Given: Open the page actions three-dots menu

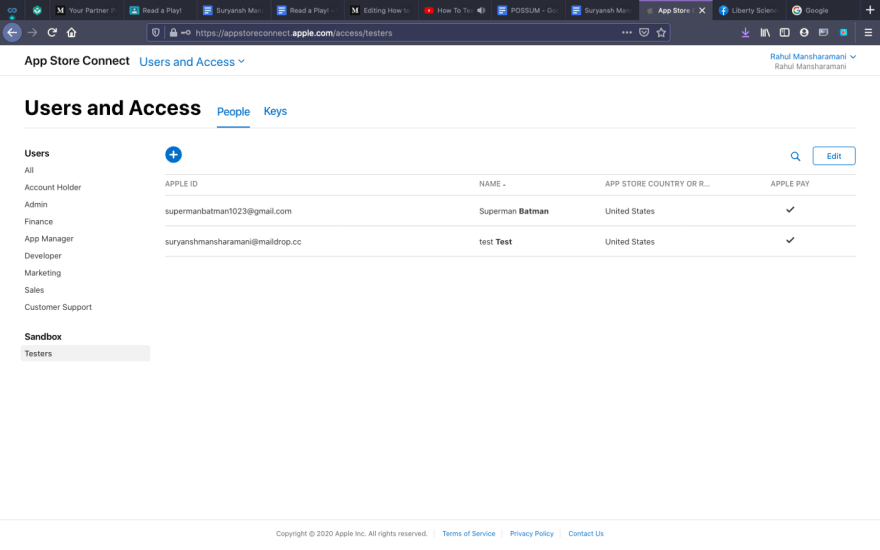Looking at the screenshot, I should tap(627, 33).
